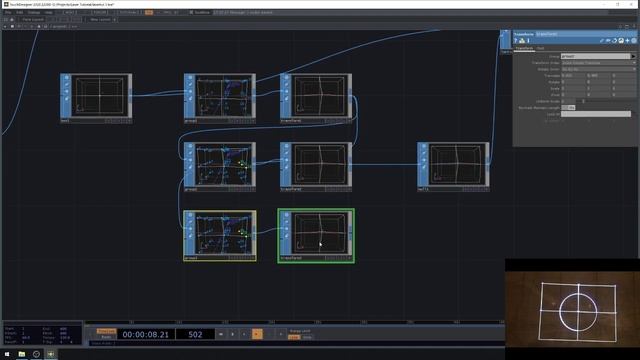Click the round circle icon at parameter header end
This screenshot has height=360, width=640.
tap(634, 40)
